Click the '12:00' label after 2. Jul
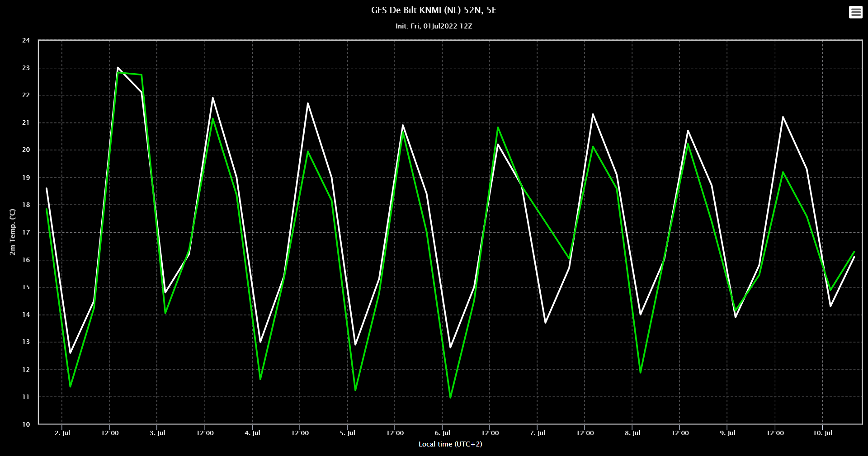Viewport: 868px width, 456px height. pyautogui.click(x=110, y=433)
